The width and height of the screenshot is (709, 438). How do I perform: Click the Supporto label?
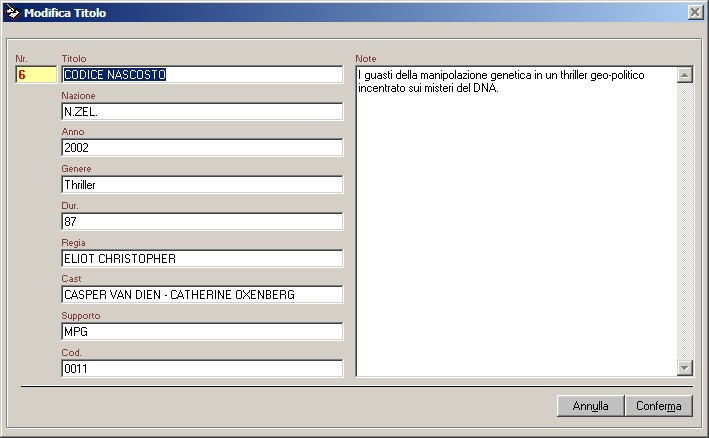(80, 316)
